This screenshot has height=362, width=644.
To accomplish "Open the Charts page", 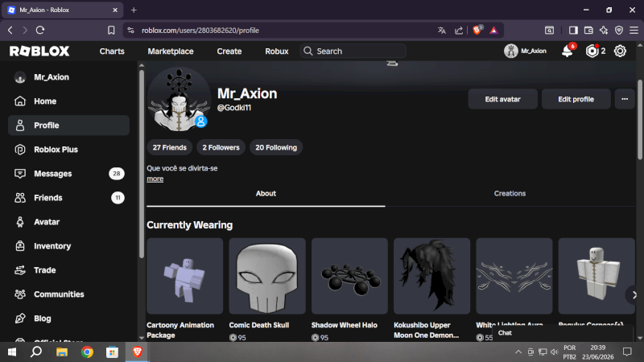I will [x=112, y=51].
